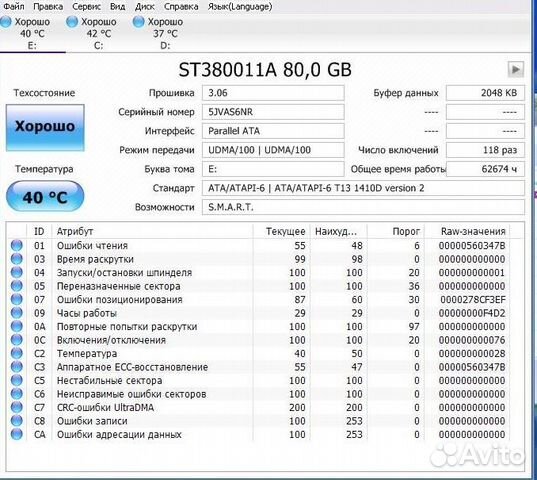The width and height of the screenshot is (537, 480).
Task: Click the Parallel ATA interface field
Action: 273,131
